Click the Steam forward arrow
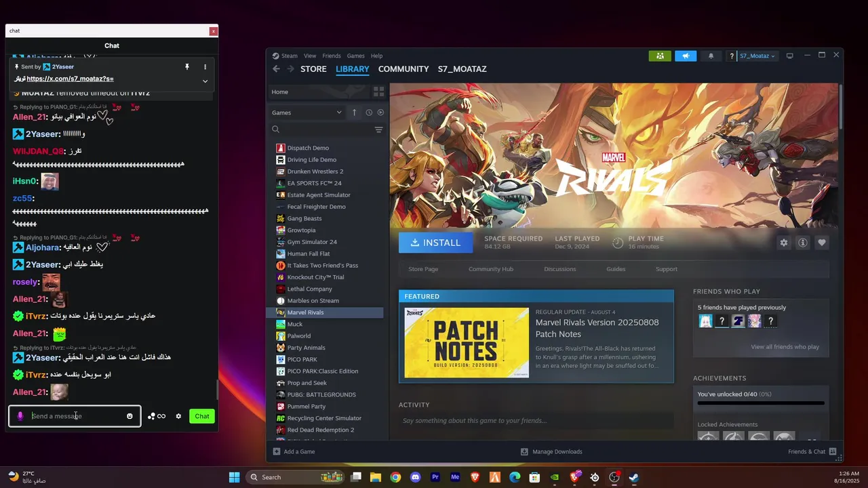This screenshot has height=488, width=868. (x=291, y=69)
